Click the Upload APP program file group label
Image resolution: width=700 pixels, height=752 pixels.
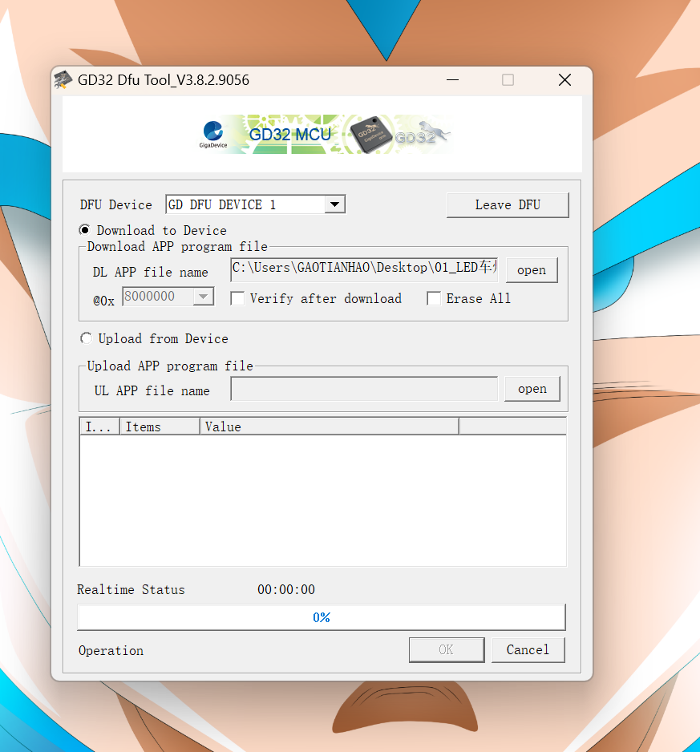point(170,366)
